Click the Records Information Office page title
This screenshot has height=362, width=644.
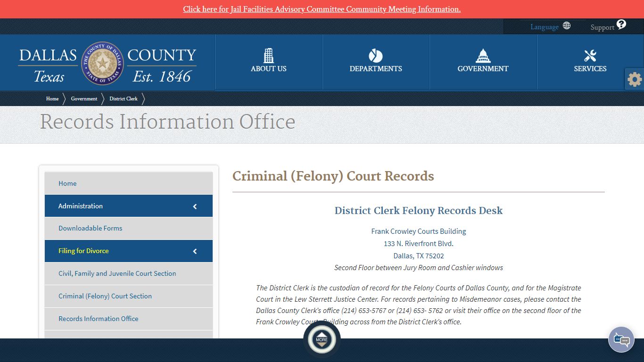pyautogui.click(x=167, y=122)
